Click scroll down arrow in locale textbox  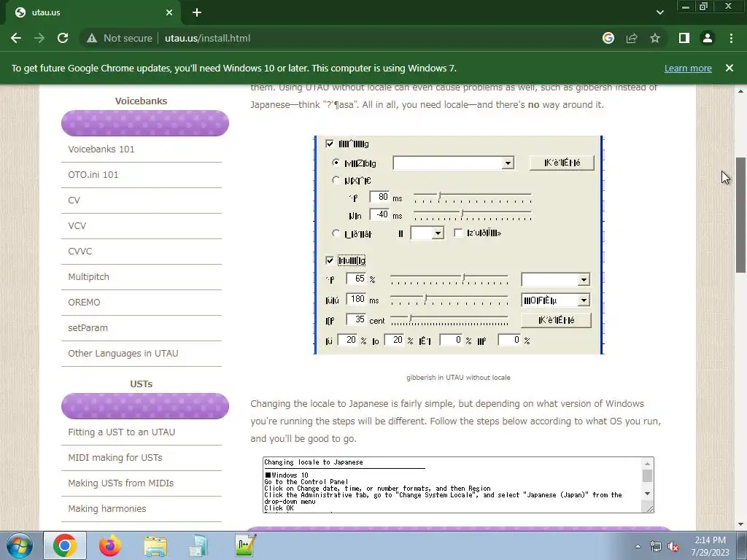coord(647,494)
